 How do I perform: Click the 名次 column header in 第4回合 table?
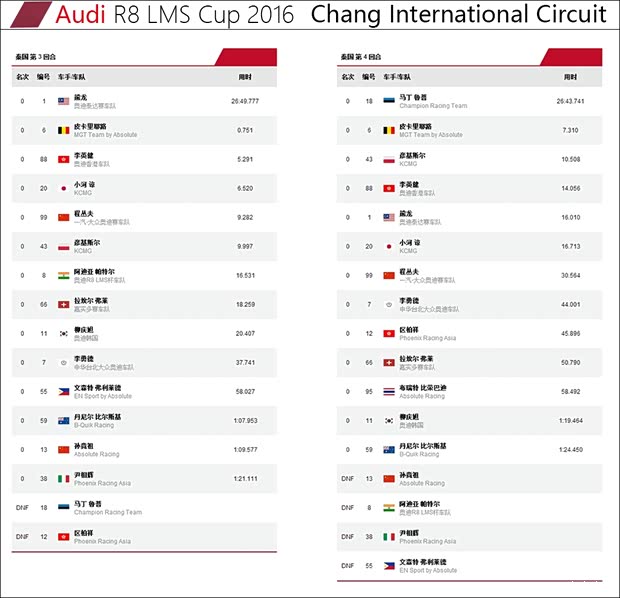347,76
